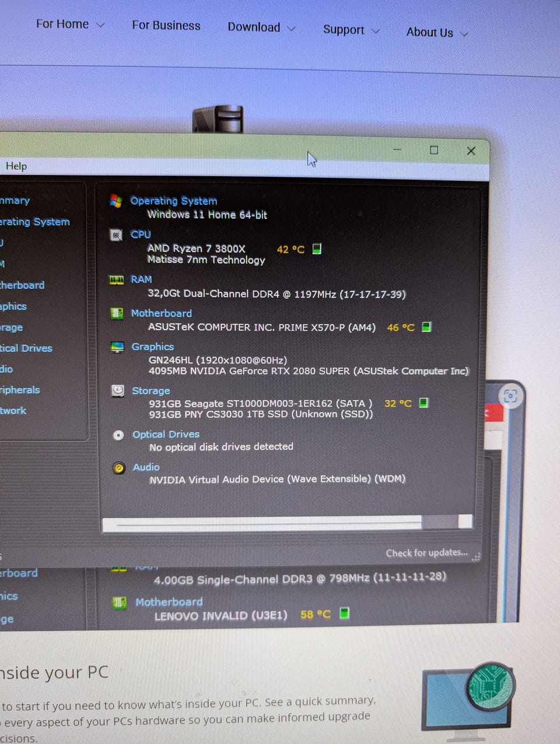Click the Windows 11 Home 64-bit text

(x=207, y=215)
